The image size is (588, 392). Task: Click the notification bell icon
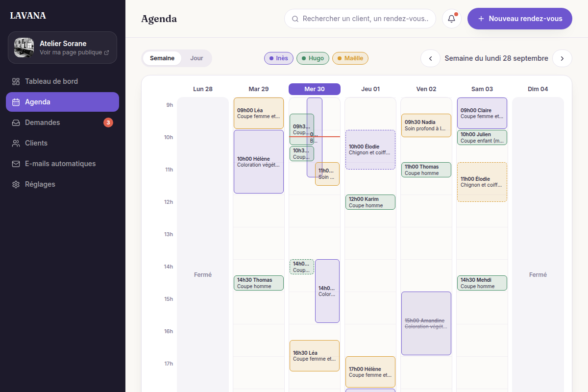[x=451, y=19]
